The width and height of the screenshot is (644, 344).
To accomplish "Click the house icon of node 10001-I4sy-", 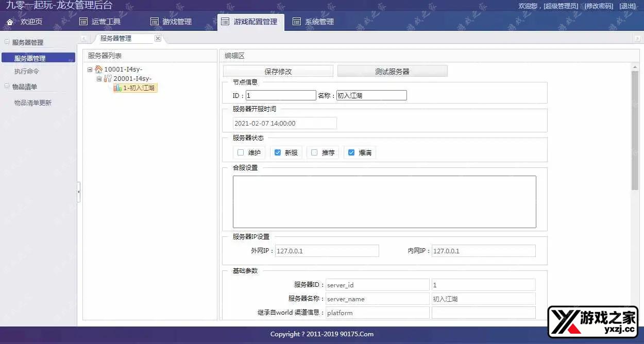I will click(98, 70).
